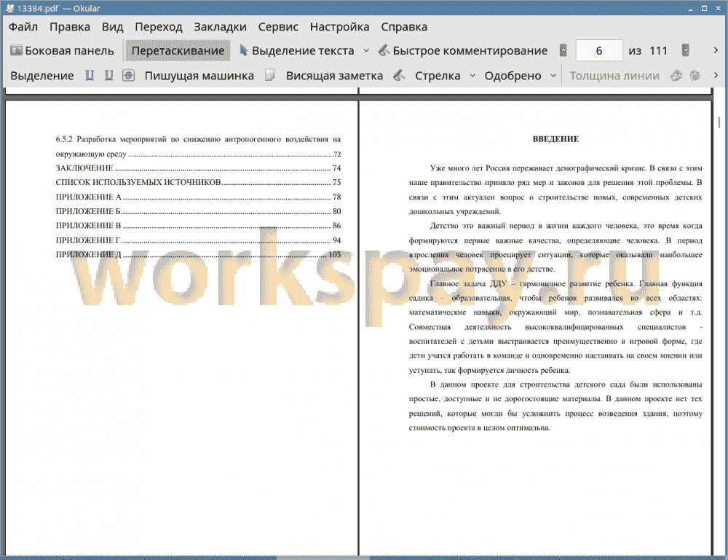
Task: Click the ПРИЛОЖЕНИЕ А contents entry
Action: pos(198,197)
